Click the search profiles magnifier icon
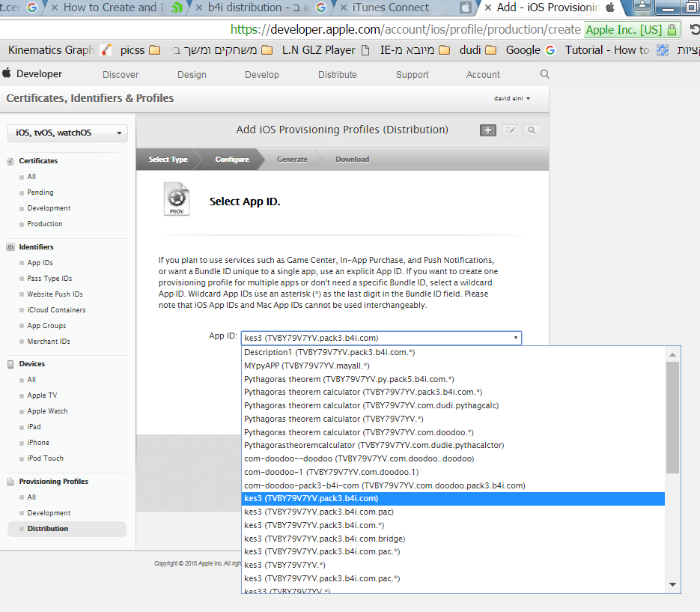Image resolution: width=700 pixels, height=612 pixels. pos(532,130)
